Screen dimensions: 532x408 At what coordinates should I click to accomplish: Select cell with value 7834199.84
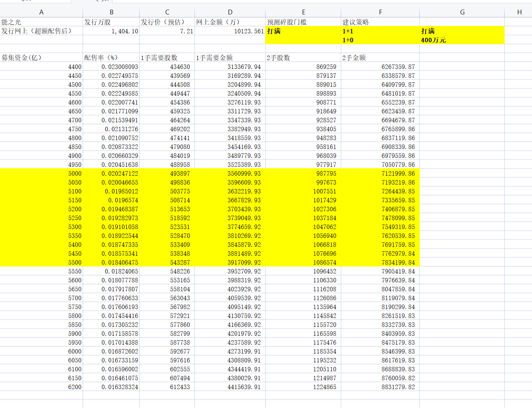pyautogui.click(x=380, y=262)
